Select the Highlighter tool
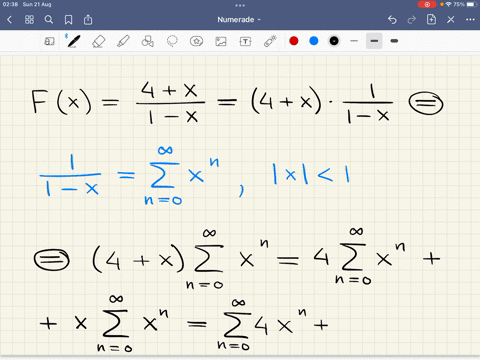Image resolution: width=480 pixels, height=360 pixels. click(123, 41)
